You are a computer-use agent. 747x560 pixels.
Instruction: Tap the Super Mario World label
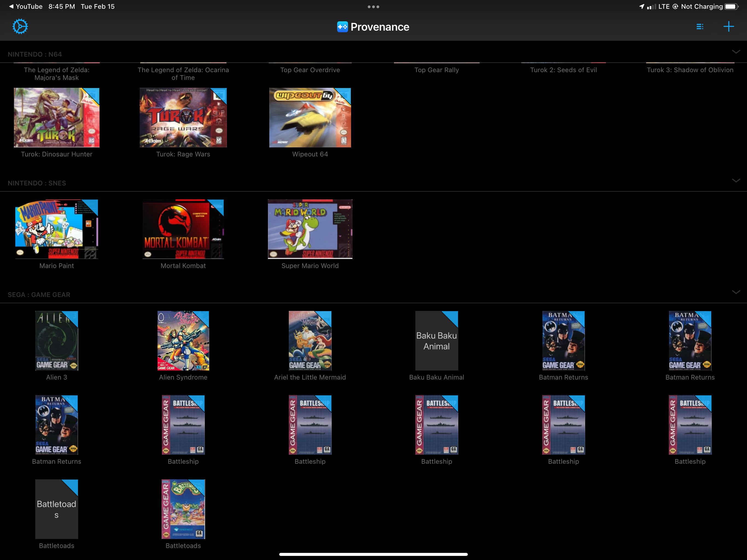[x=310, y=266]
